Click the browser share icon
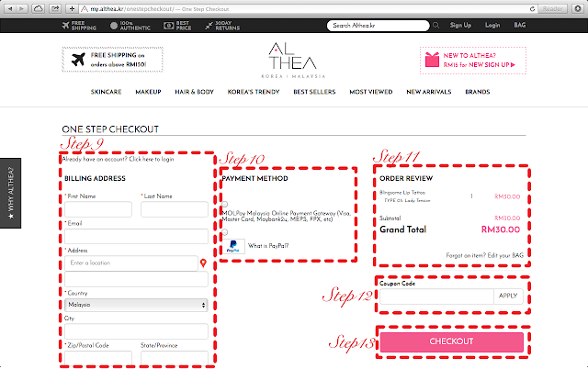The width and height of the screenshot is (588, 369). tap(55, 8)
